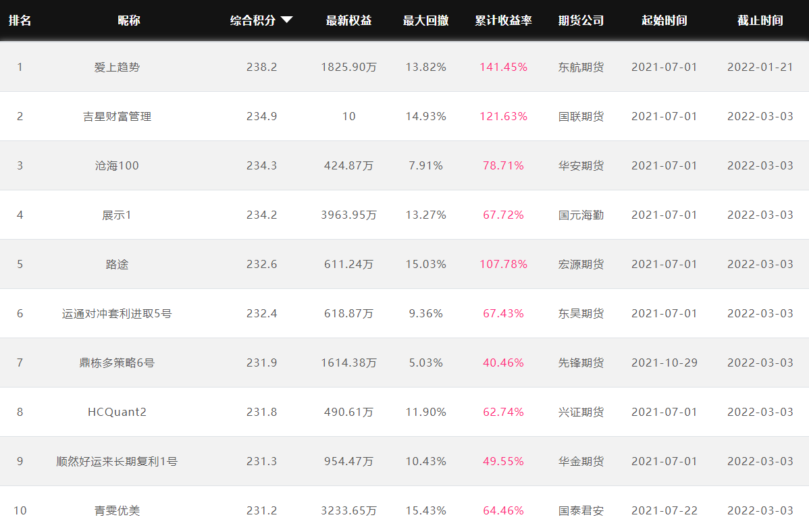The width and height of the screenshot is (809, 532).
Task: Click the 2022-01-21 end date cell
Action: click(x=760, y=67)
